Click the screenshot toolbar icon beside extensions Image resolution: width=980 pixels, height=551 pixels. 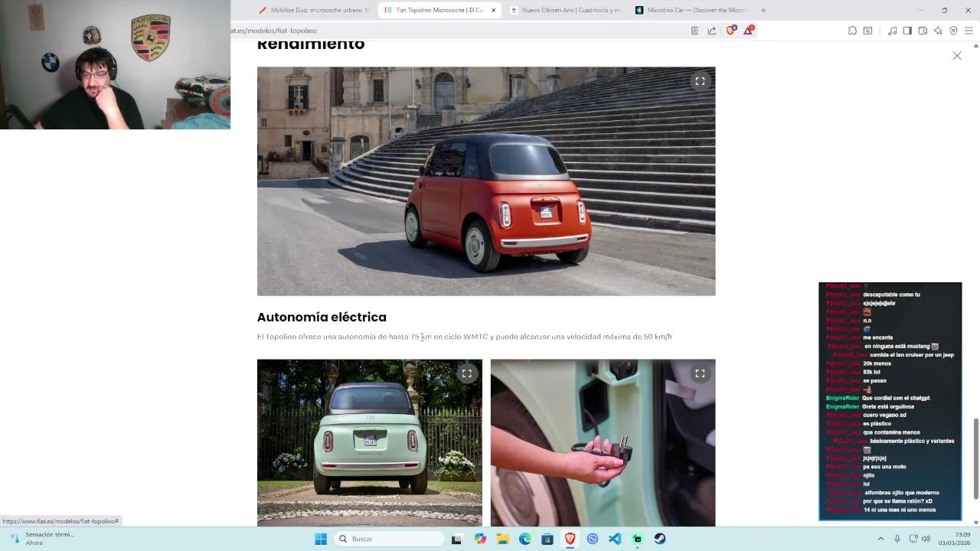pos(867,31)
